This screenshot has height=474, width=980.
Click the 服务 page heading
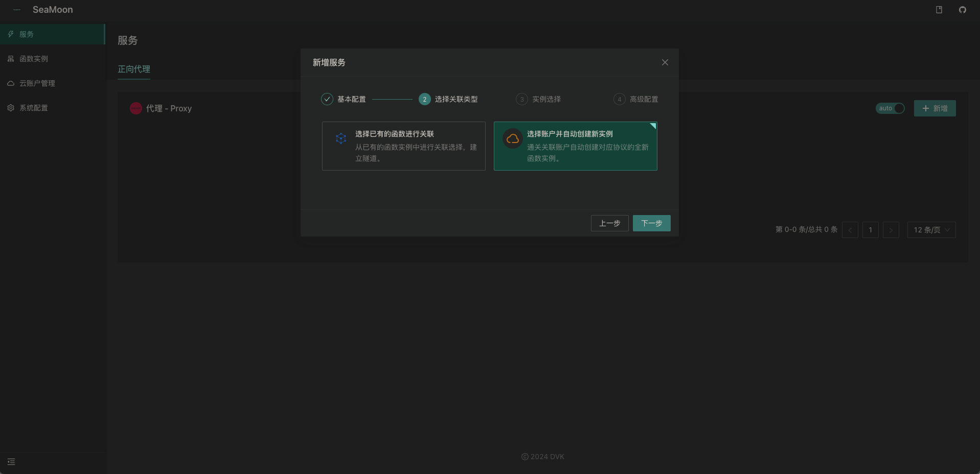128,40
